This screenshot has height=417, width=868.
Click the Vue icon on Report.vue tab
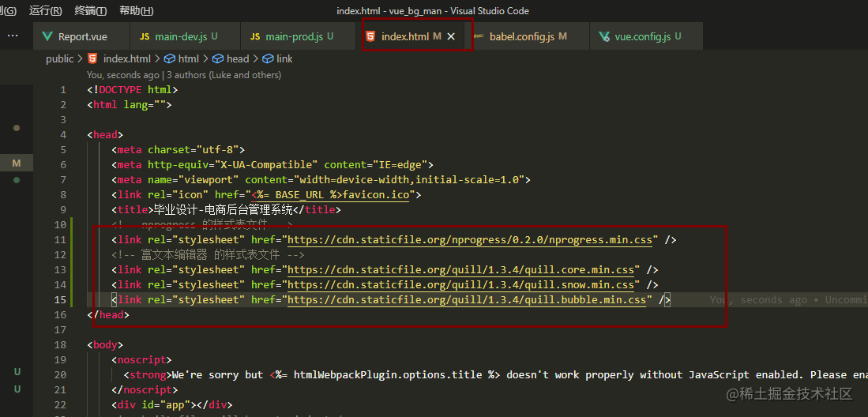click(47, 36)
